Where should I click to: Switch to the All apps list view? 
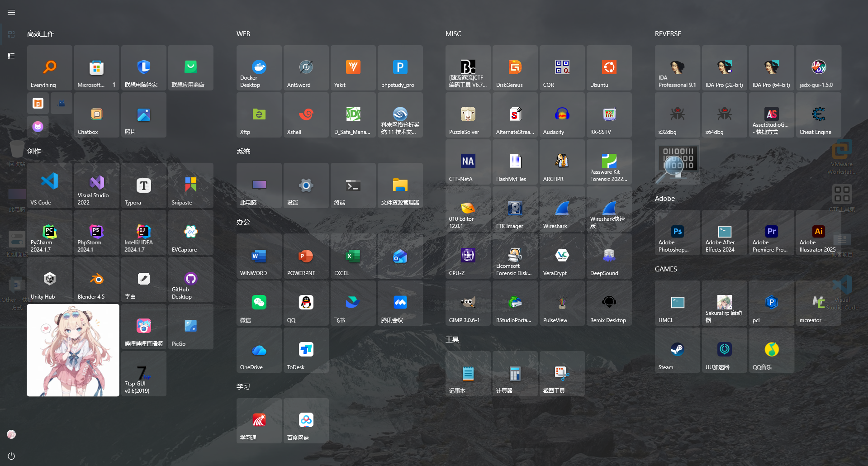pos(11,56)
